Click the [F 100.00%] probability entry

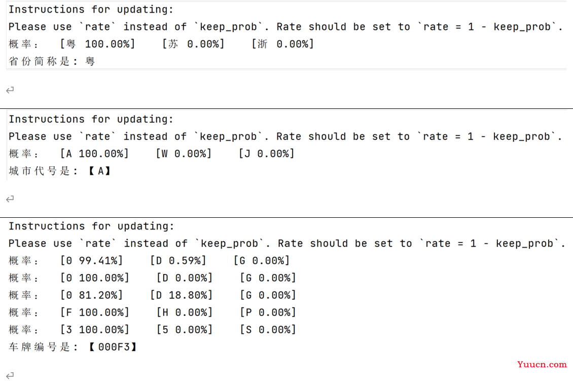[x=95, y=312]
